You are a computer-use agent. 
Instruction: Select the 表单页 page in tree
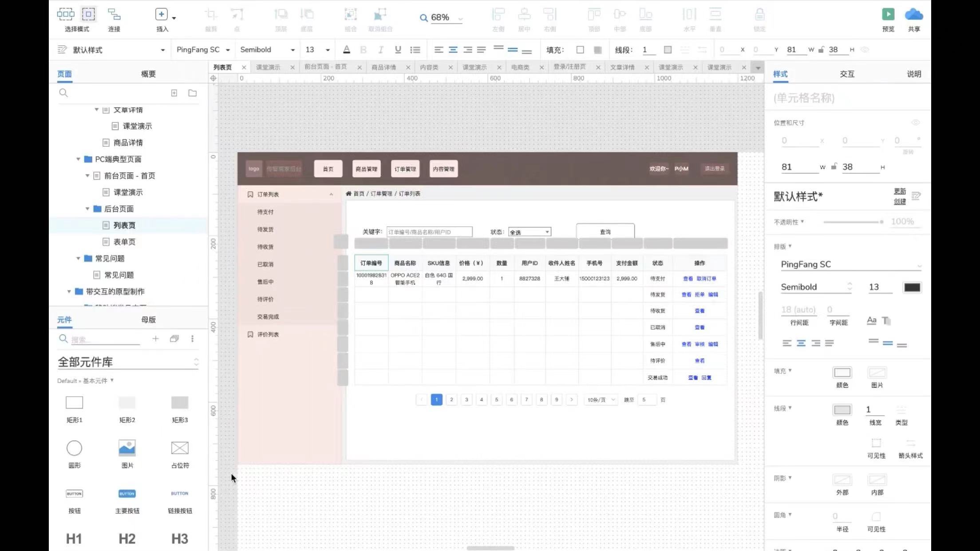[124, 242]
